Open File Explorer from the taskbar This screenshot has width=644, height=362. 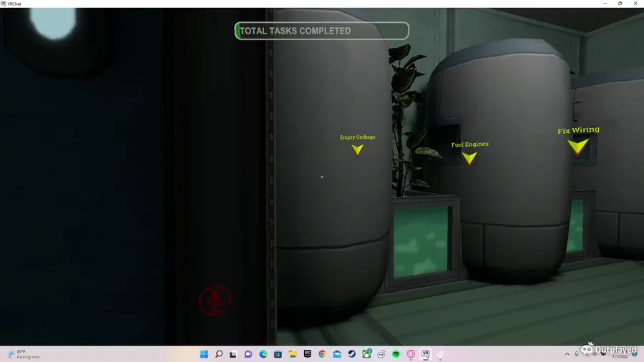[293, 354]
